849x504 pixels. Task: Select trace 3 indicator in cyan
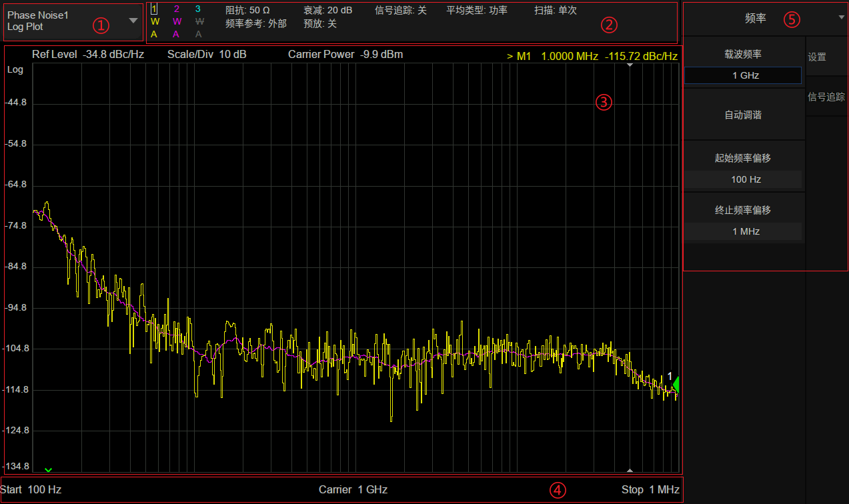(198, 9)
